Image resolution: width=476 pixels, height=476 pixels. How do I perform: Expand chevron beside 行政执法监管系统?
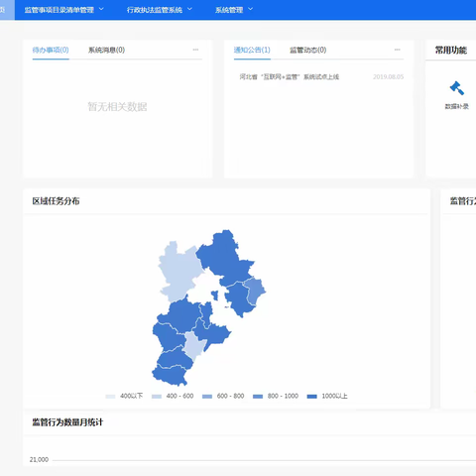pos(189,9)
